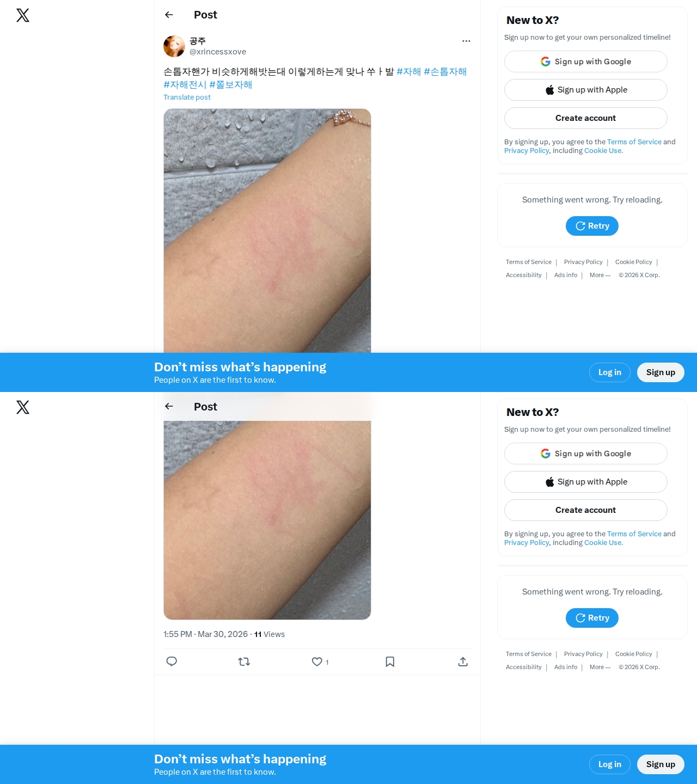
Task: Open Privacy Policy link in the footer above the banner
Action: (x=583, y=262)
